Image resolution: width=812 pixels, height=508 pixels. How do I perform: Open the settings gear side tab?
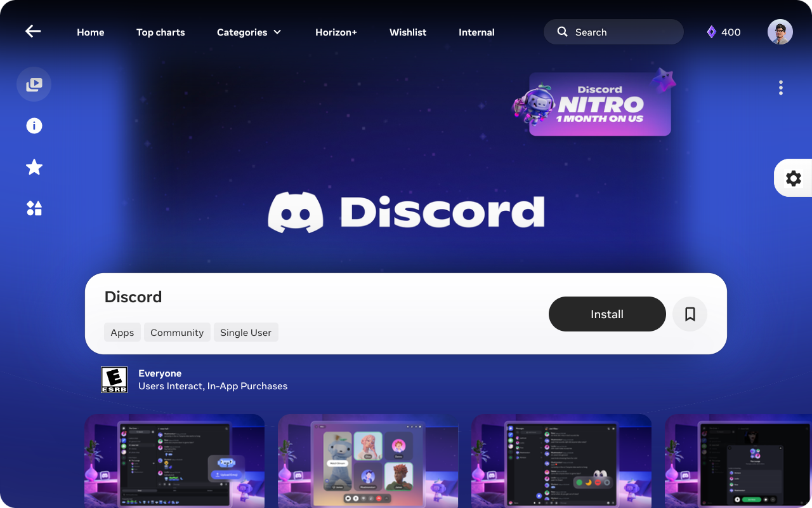(x=793, y=178)
